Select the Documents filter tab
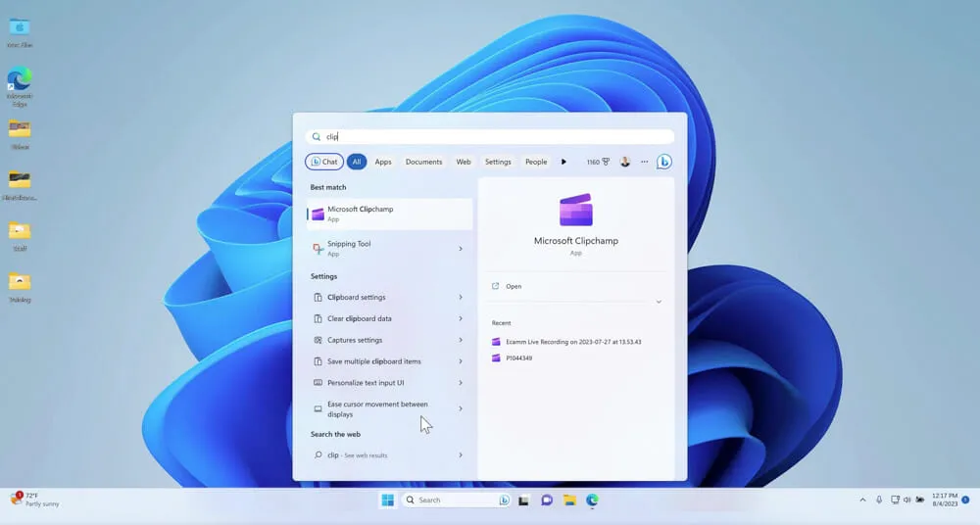Viewport: 980px width, 525px height. (423, 162)
